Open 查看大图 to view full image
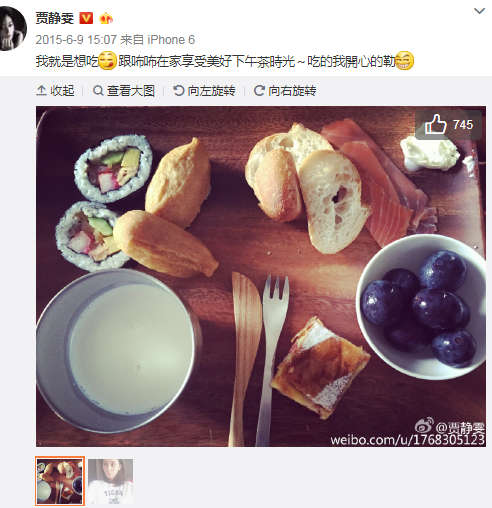Viewport: 492px width, 508px height. coord(124,91)
